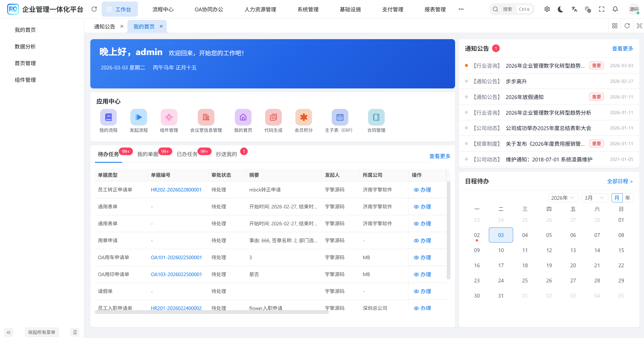The height and width of the screenshot is (338, 644).
Task: Open the 会议室信息管理 app icon
Action: pos(206,117)
